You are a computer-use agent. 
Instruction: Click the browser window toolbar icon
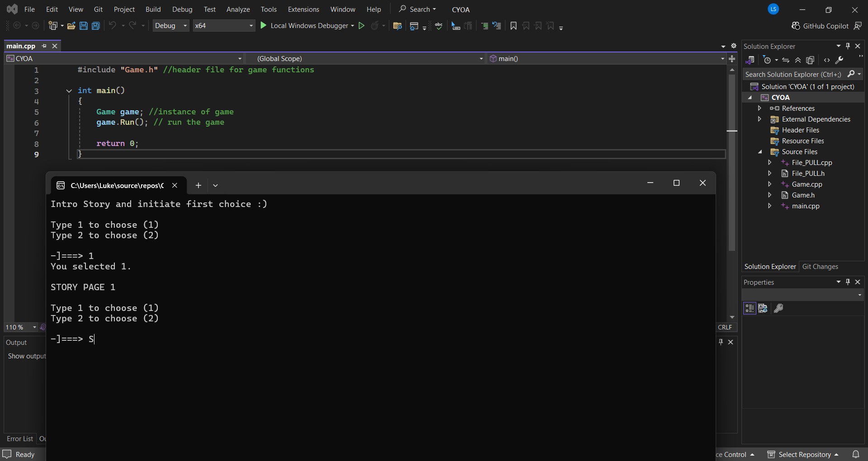click(x=414, y=26)
